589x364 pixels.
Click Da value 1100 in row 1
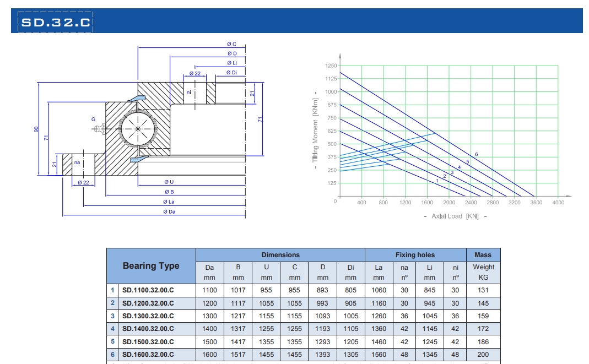pyautogui.click(x=209, y=290)
